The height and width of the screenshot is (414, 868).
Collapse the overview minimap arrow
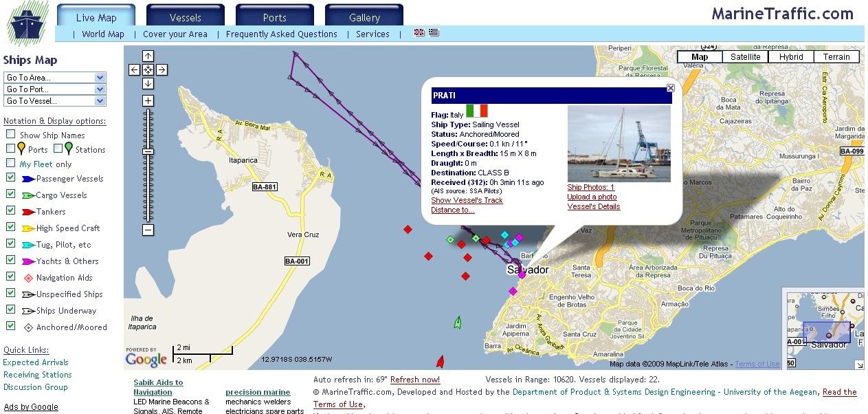click(859, 364)
